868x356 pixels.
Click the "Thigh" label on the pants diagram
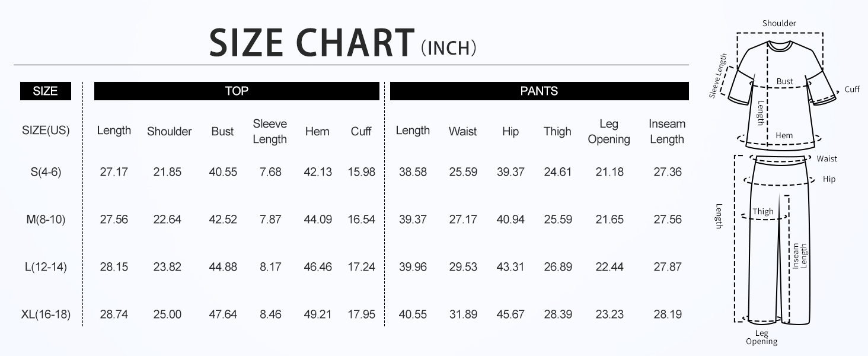[763, 211]
